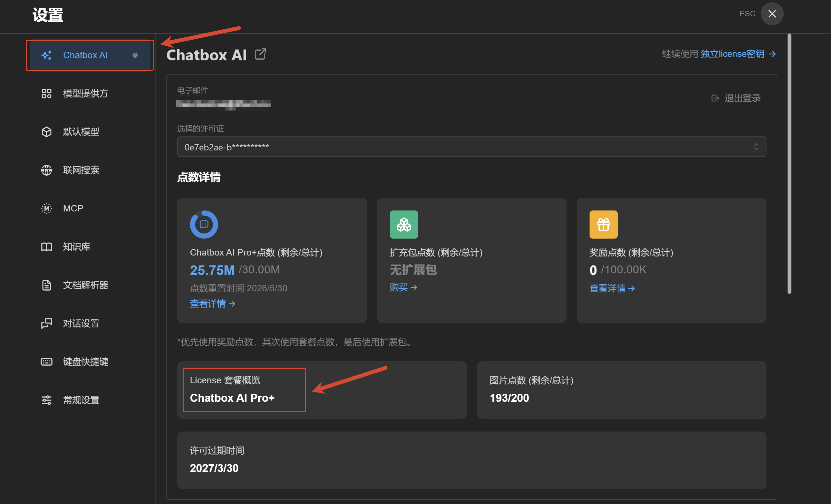Switch to 默认模型 section
This screenshot has height=504, width=831.
[90, 132]
